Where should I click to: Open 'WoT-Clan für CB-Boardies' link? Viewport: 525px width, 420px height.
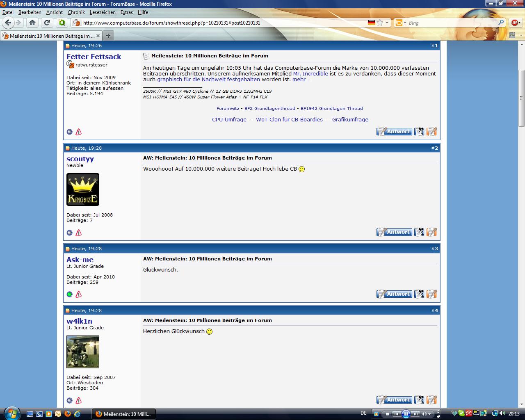coord(289,120)
